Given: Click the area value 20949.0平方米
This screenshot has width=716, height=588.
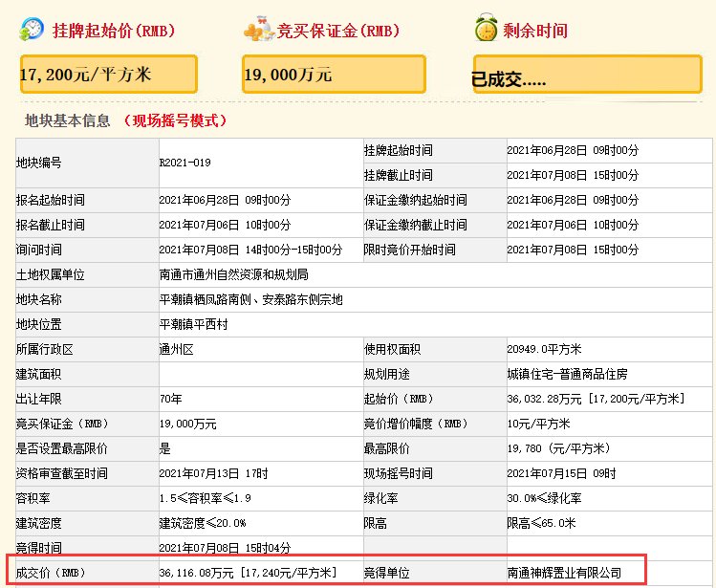Looking at the screenshot, I should pos(544,350).
